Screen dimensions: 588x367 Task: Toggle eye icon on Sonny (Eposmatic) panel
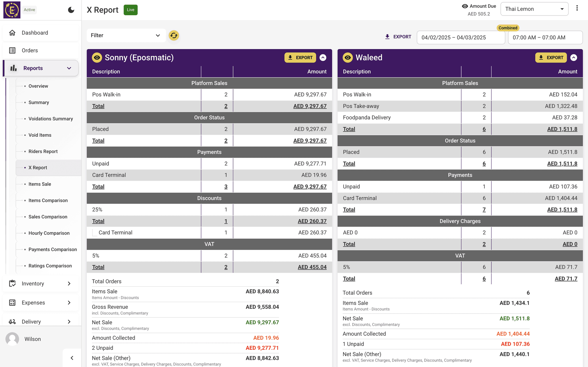[97, 57]
